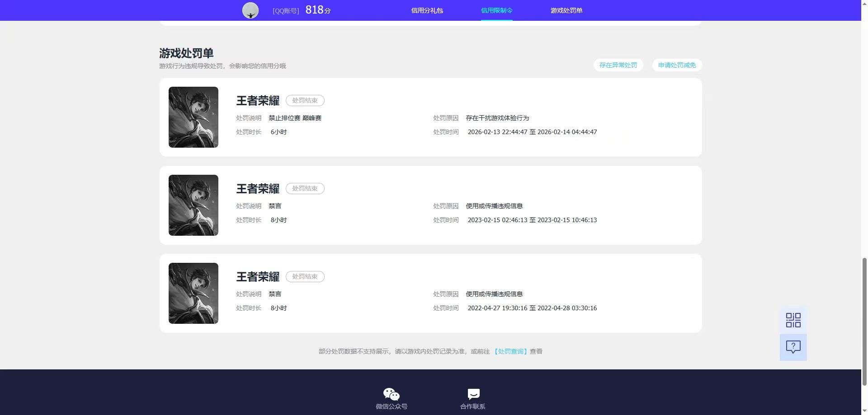Click 禁言 description in the 2023 penalty card
The height and width of the screenshot is (415, 868).
point(275,206)
